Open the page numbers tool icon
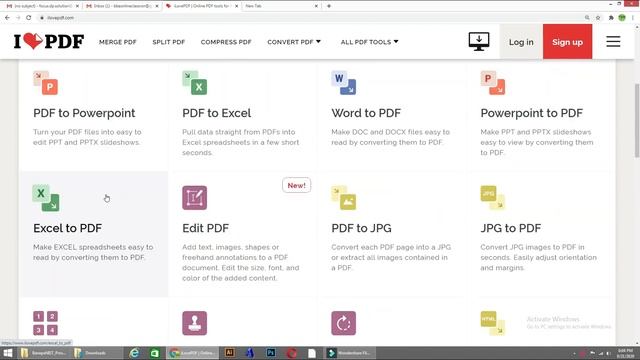Screen dimensions: 640x360 tap(46, 323)
